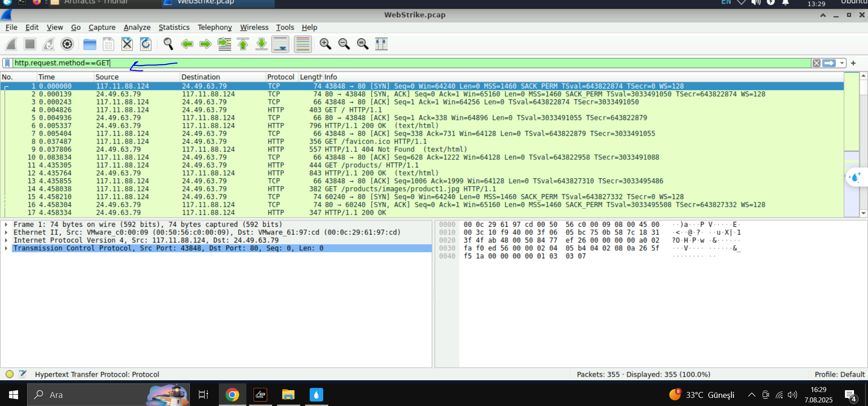Open the Analyze menu

(x=137, y=28)
